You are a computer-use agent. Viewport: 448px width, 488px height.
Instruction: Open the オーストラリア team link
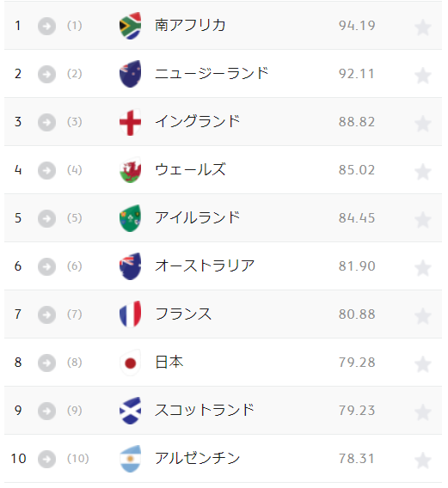(x=205, y=266)
